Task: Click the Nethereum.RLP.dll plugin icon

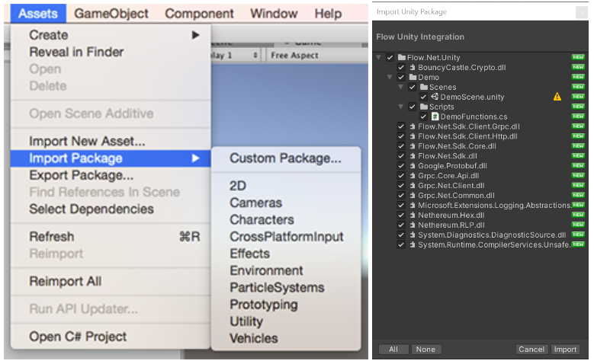Action: (413, 225)
